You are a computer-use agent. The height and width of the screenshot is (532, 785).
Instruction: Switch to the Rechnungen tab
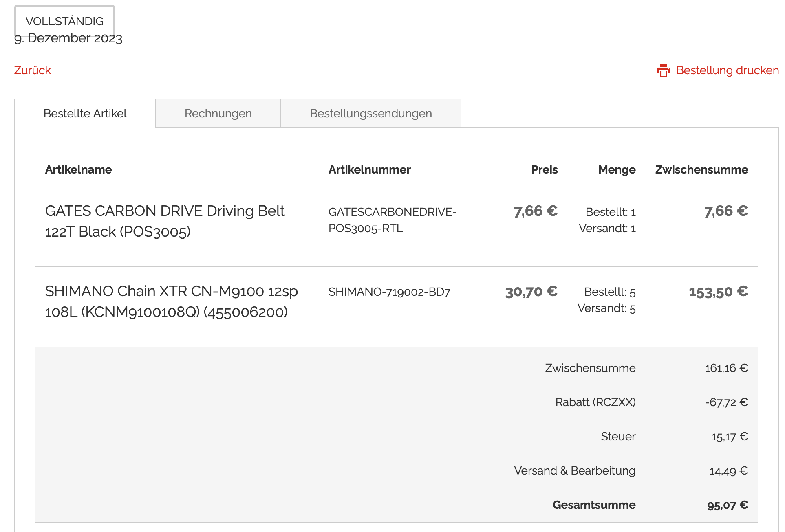point(218,114)
